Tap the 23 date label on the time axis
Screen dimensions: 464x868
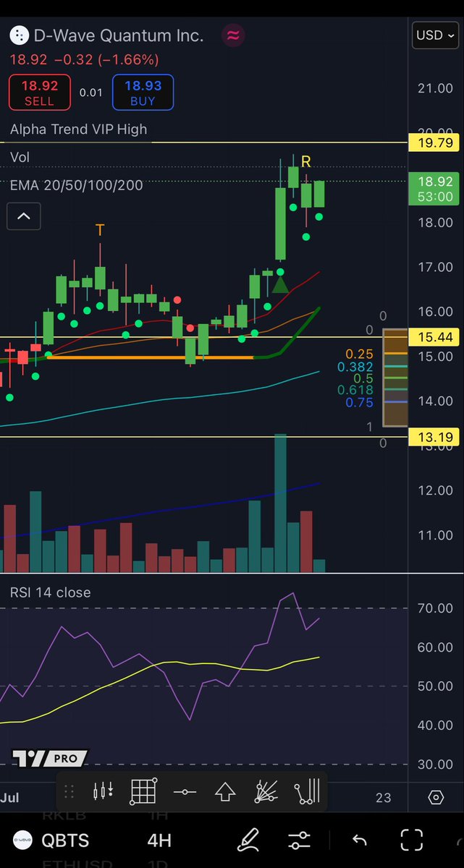pyautogui.click(x=383, y=798)
